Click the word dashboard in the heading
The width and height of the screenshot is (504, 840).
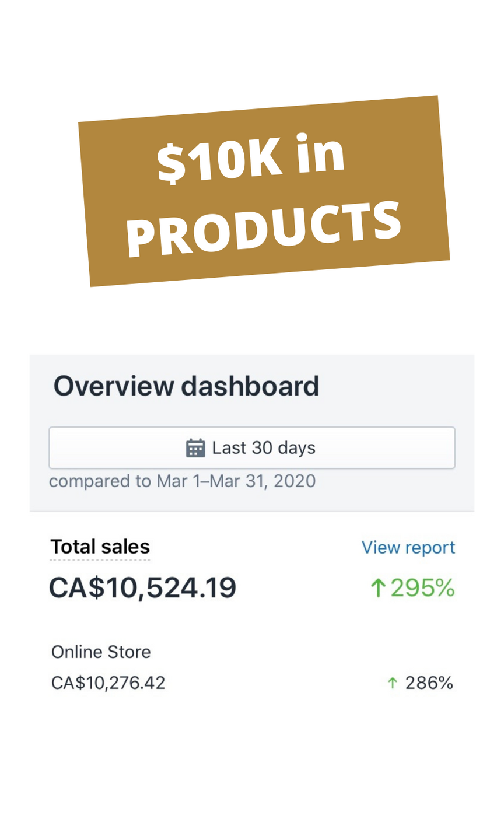click(x=250, y=386)
